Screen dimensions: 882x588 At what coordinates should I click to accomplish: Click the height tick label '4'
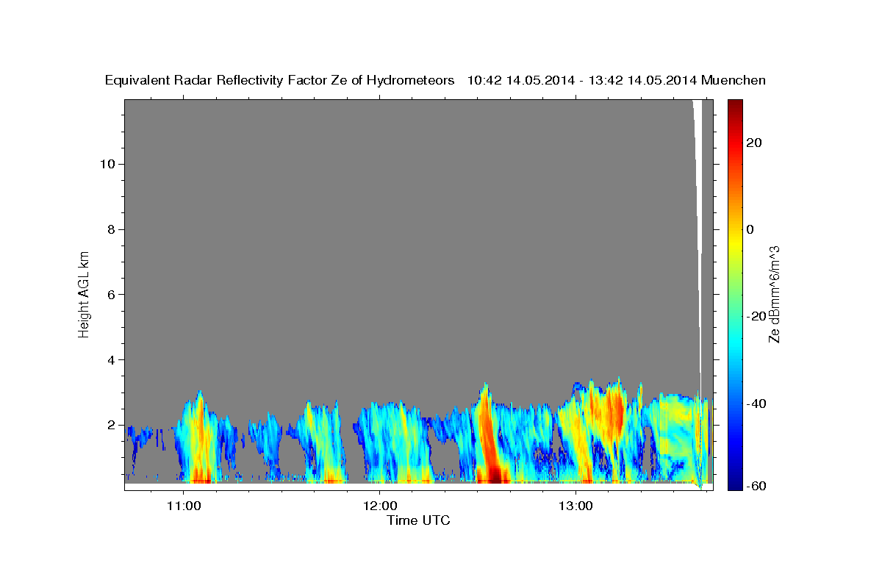(x=112, y=360)
